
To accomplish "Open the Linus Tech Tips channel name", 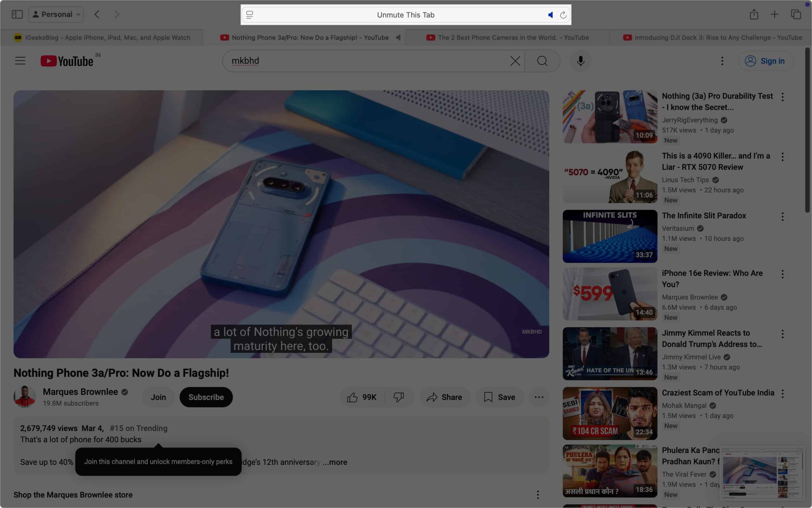I will pos(685,180).
